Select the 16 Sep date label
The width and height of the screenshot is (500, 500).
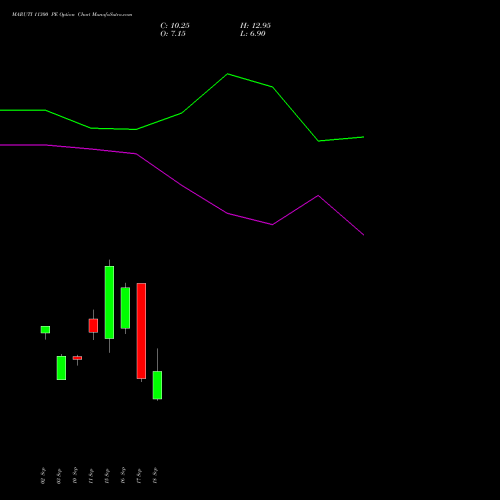pos(123,476)
